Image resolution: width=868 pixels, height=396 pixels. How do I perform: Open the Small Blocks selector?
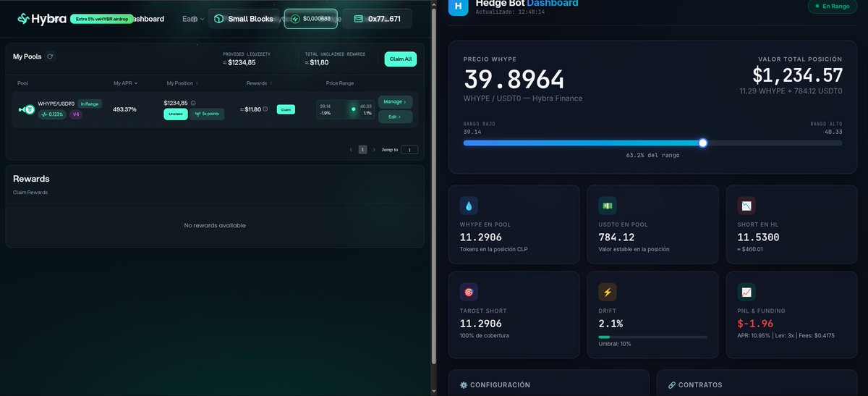(x=244, y=19)
